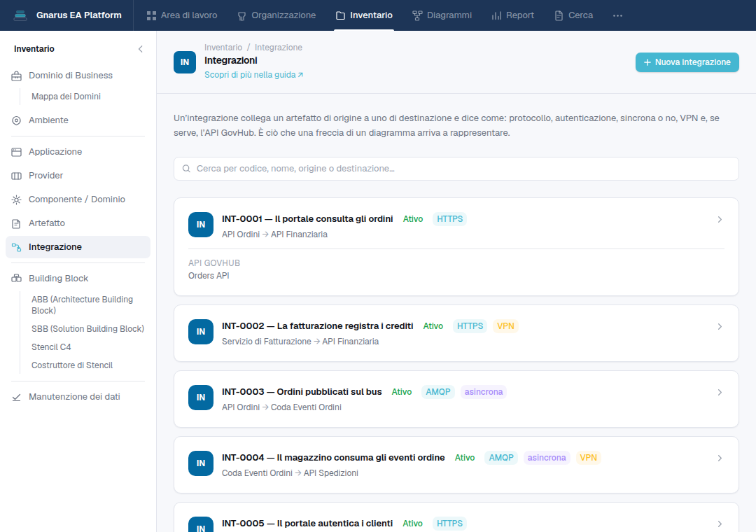Switch to the Organizzazione tab
This screenshot has height=532, width=756.
click(x=276, y=15)
